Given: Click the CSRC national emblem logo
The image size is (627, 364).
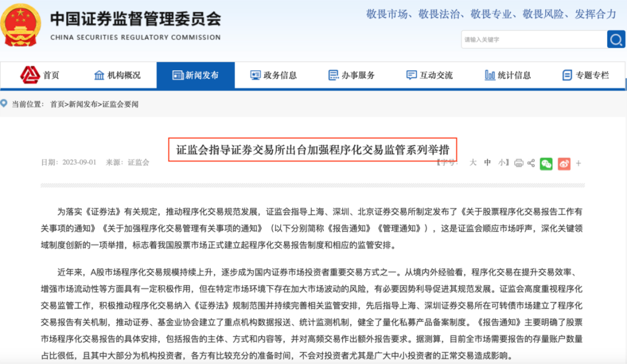Looking at the screenshot, I should [20, 25].
